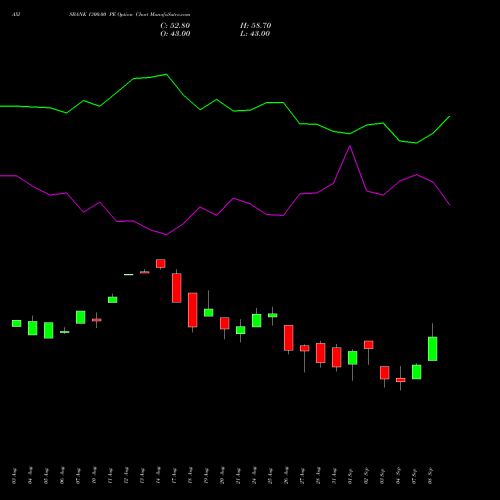Select the 14 Aug date label
Image resolution: width=500 pixels, height=500 pixels.
tap(158, 476)
